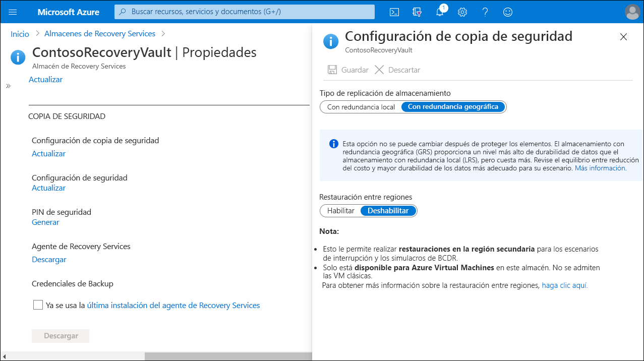Open the notifications bell

pos(439,12)
